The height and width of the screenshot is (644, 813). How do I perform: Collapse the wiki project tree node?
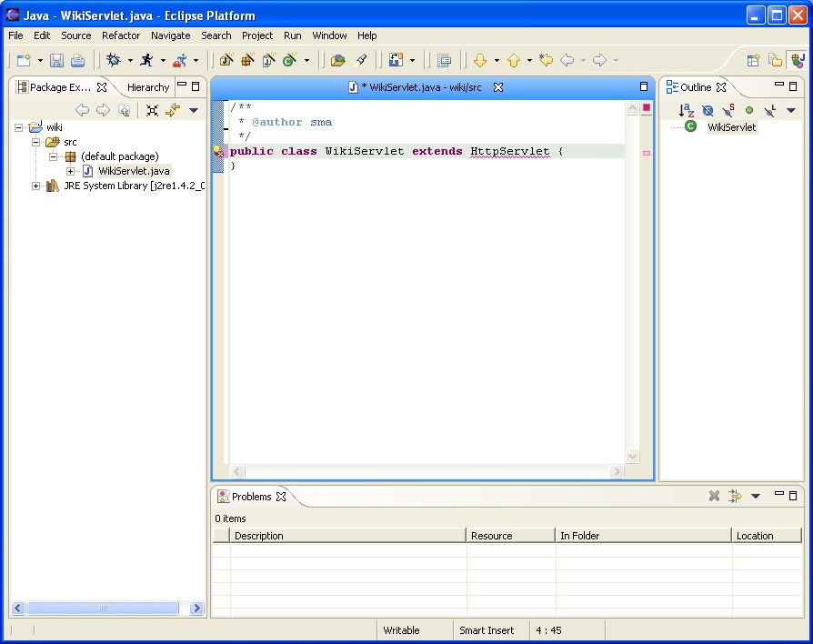click(x=20, y=127)
